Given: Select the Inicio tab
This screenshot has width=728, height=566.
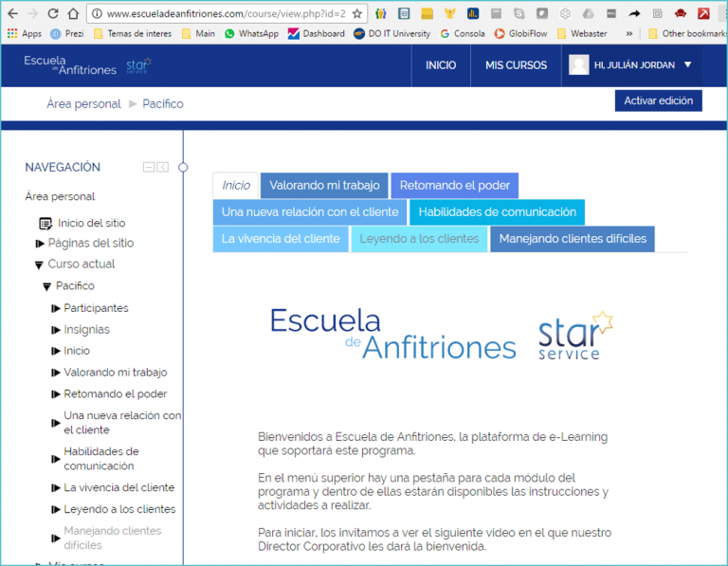Looking at the screenshot, I should coord(236,186).
